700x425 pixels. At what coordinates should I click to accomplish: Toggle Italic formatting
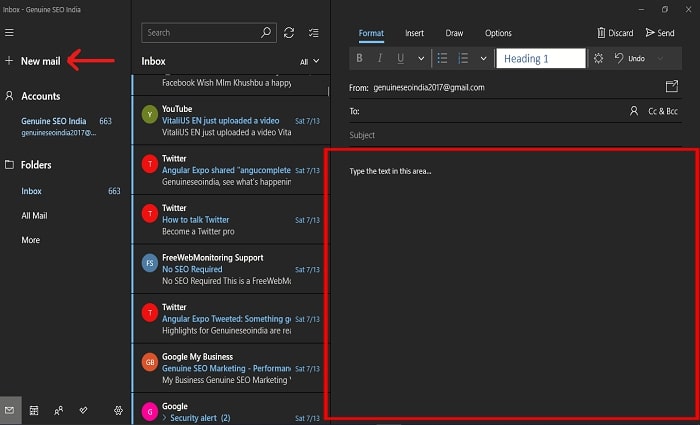coord(380,58)
